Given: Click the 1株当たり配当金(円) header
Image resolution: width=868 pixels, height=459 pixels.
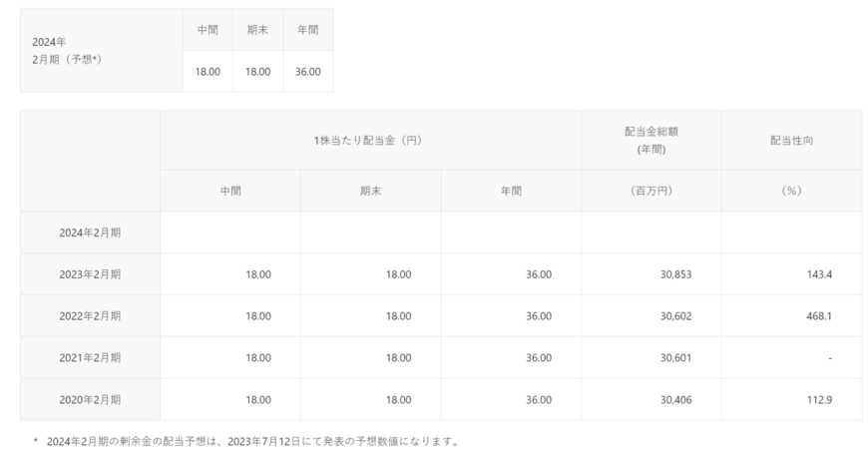Looking at the screenshot, I should [369, 141].
